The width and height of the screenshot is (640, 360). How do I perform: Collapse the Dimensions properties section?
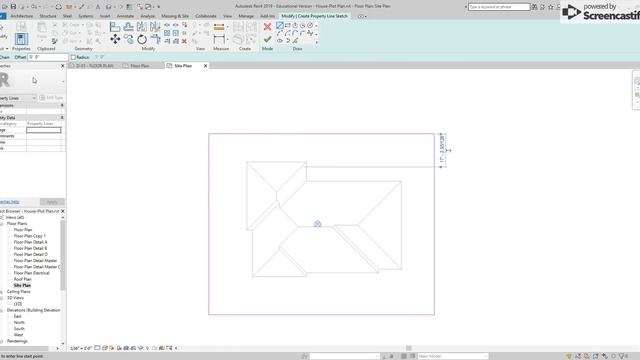tap(62, 106)
